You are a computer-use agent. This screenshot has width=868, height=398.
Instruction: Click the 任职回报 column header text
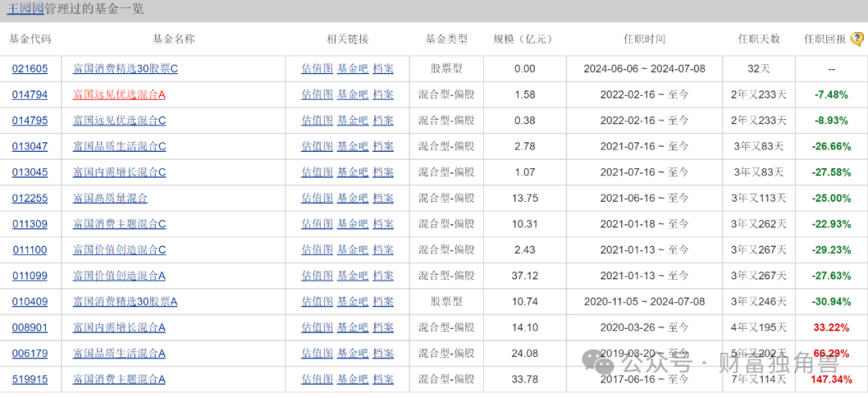point(825,39)
